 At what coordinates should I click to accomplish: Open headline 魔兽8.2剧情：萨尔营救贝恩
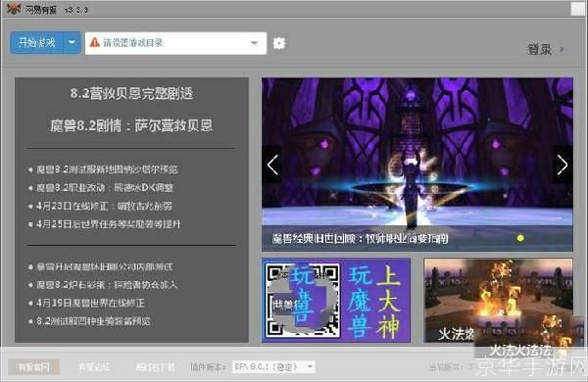(131, 125)
